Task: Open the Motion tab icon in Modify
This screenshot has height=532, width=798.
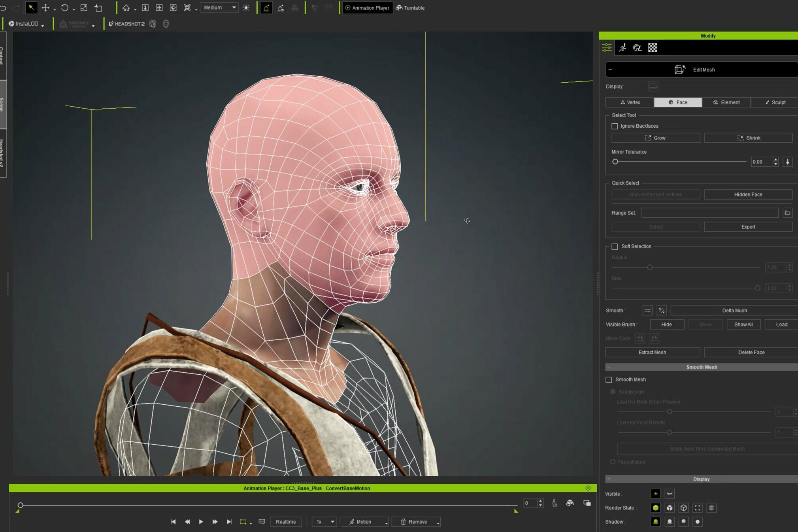Action: [623, 47]
